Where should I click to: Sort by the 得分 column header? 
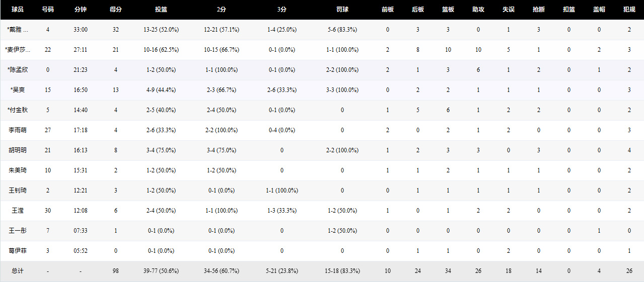(x=116, y=10)
